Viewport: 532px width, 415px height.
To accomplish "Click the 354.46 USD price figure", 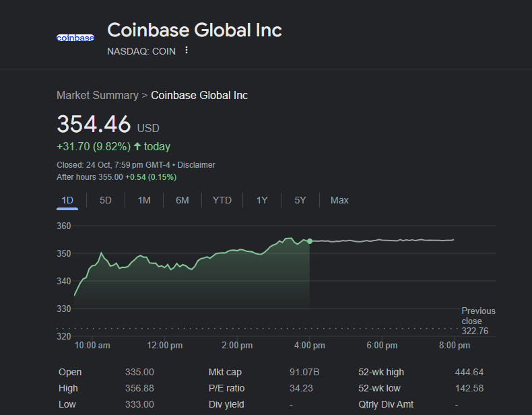I will pos(94,125).
